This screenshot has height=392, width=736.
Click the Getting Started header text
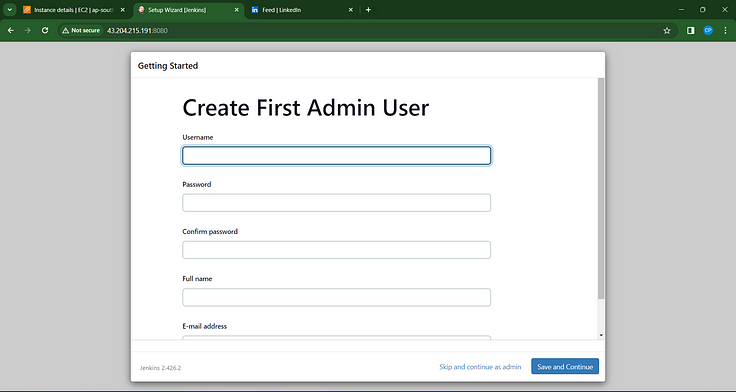coord(168,66)
